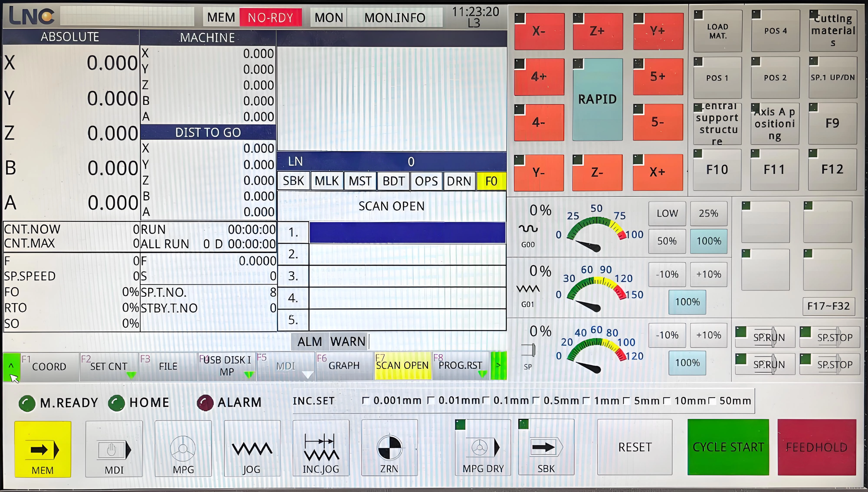Check the 0.001mm increment checkbox
This screenshot has width=868, height=492.
[366, 400]
